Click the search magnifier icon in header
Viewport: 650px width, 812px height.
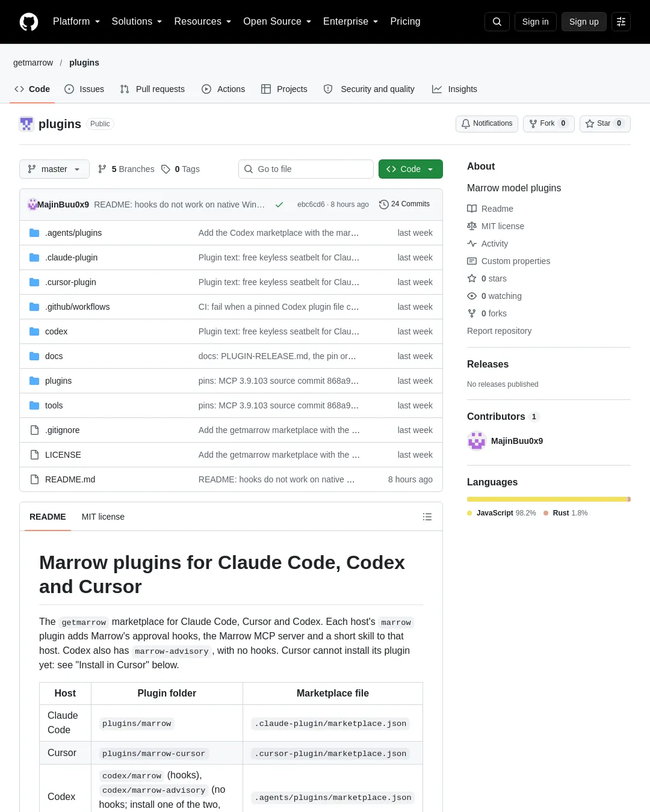497,22
